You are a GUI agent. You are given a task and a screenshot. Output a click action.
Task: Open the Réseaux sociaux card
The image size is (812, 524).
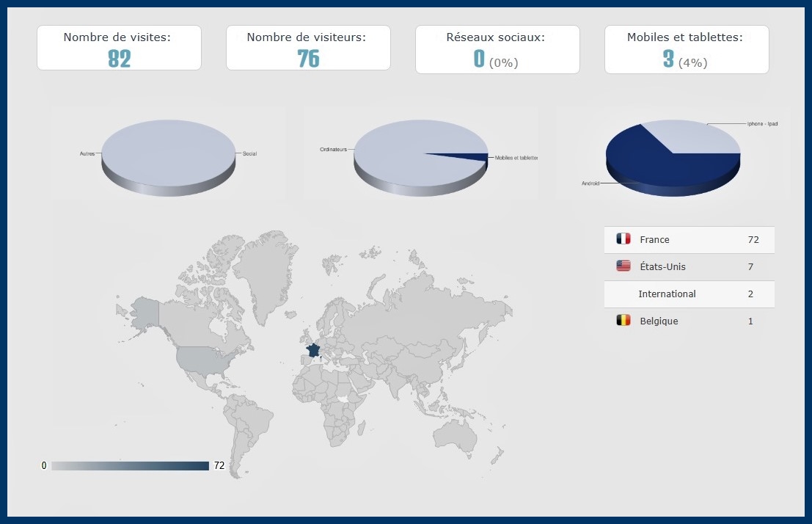(497, 49)
